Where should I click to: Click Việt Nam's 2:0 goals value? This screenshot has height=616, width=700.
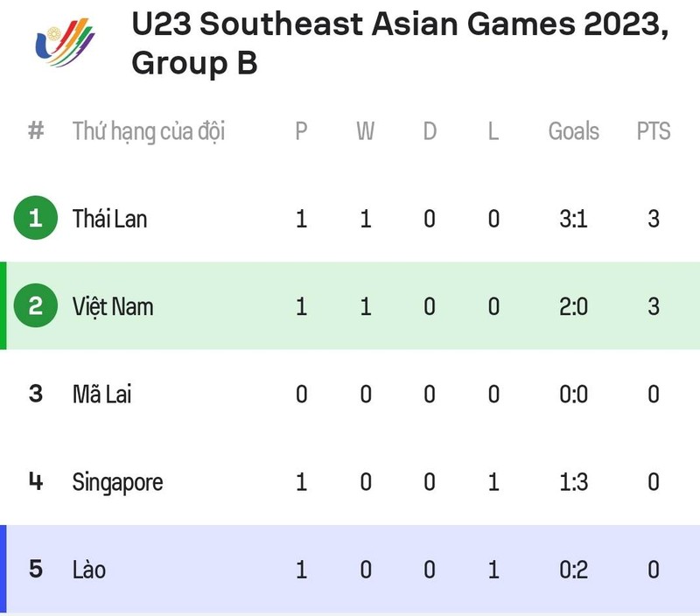pyautogui.click(x=574, y=306)
